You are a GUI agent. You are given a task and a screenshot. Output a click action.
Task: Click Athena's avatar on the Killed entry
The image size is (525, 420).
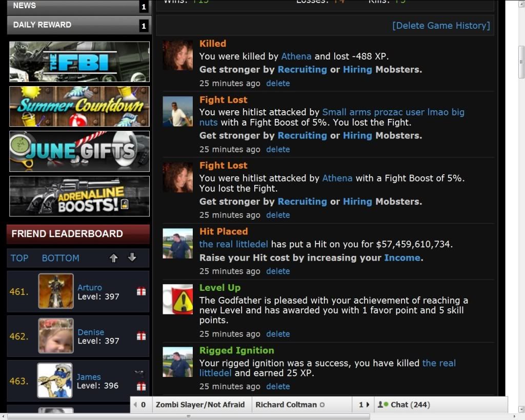[x=177, y=55]
